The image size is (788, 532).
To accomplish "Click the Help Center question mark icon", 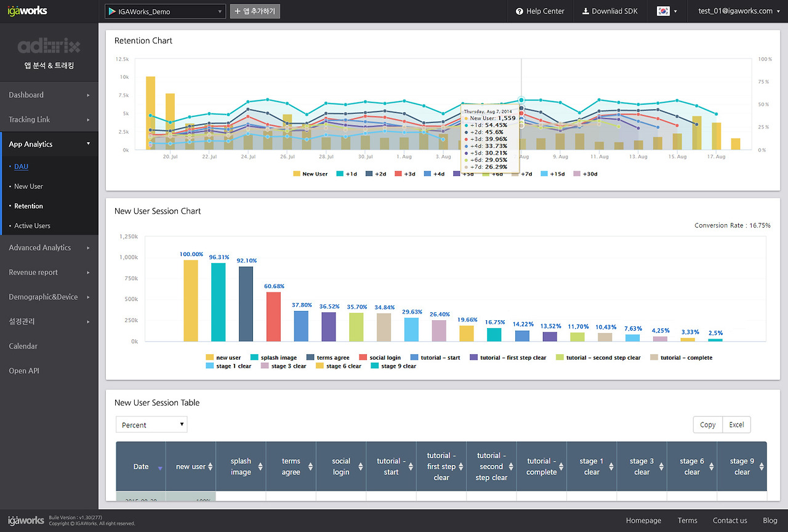I will click(520, 11).
